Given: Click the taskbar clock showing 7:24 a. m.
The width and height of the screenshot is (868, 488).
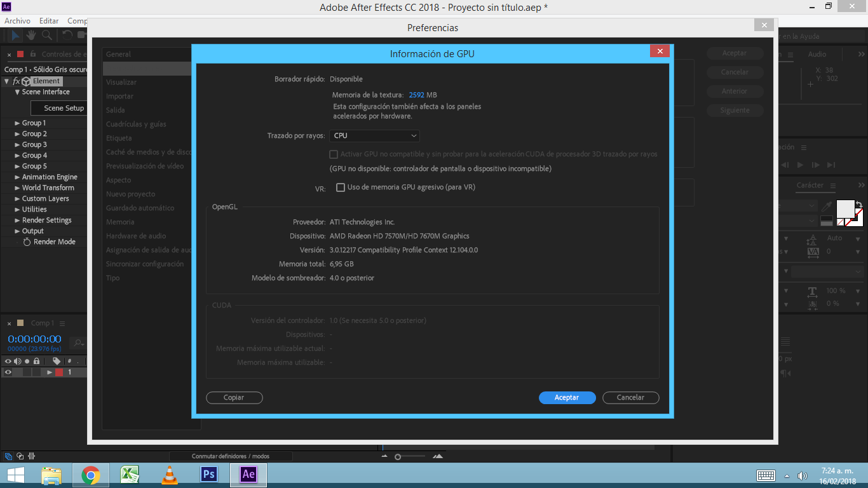Looking at the screenshot, I should 838,471.
